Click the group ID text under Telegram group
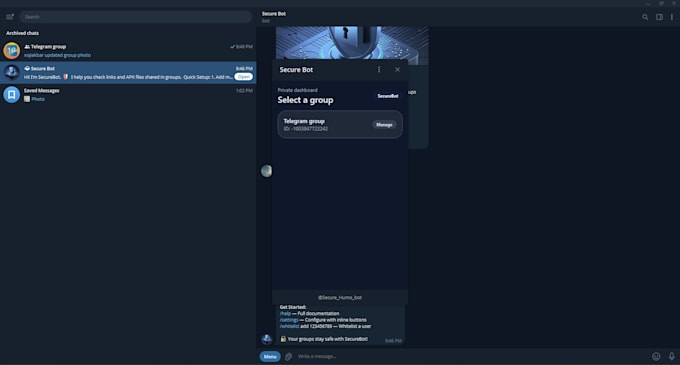Screen dimensions: 680x365 coord(306,129)
